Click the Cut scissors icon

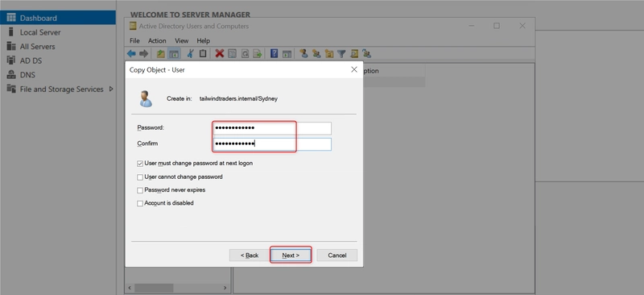(190, 53)
